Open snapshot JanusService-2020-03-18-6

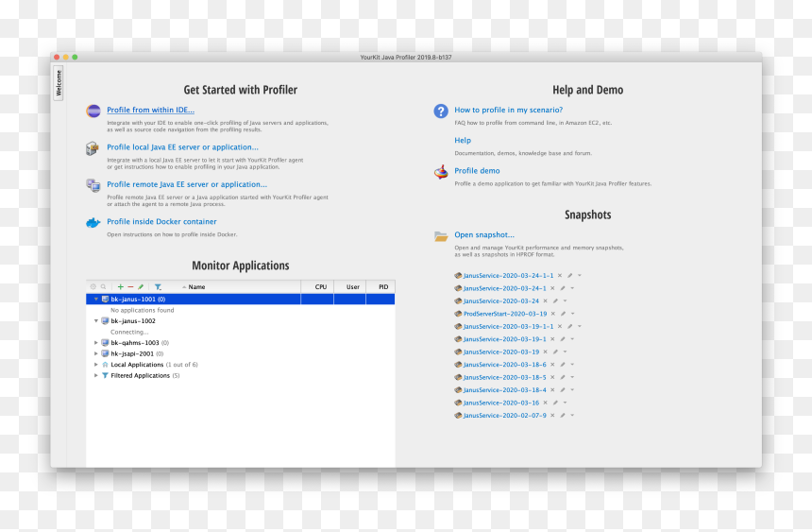click(504, 365)
